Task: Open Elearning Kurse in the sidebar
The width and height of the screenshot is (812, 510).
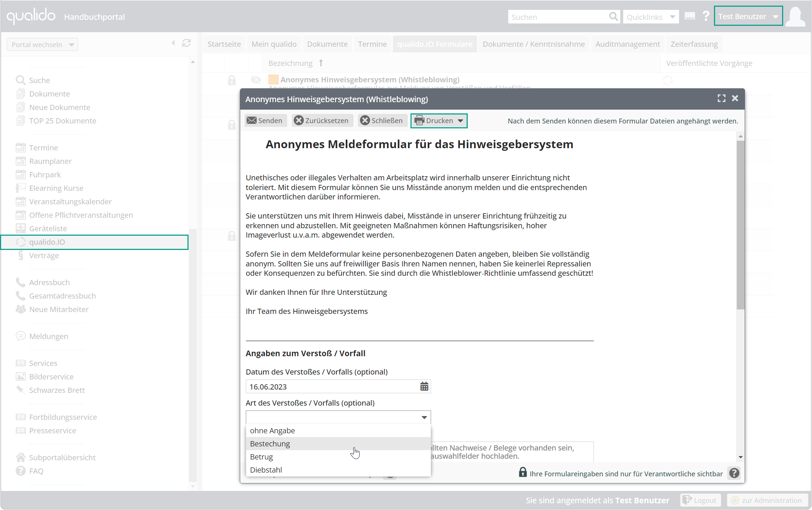Action: pyautogui.click(x=56, y=188)
